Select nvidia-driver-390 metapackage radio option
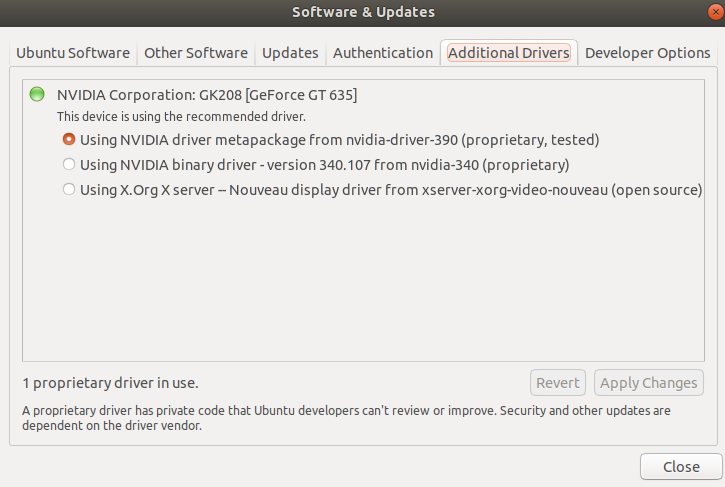The width and height of the screenshot is (725, 487). click(x=331, y=140)
